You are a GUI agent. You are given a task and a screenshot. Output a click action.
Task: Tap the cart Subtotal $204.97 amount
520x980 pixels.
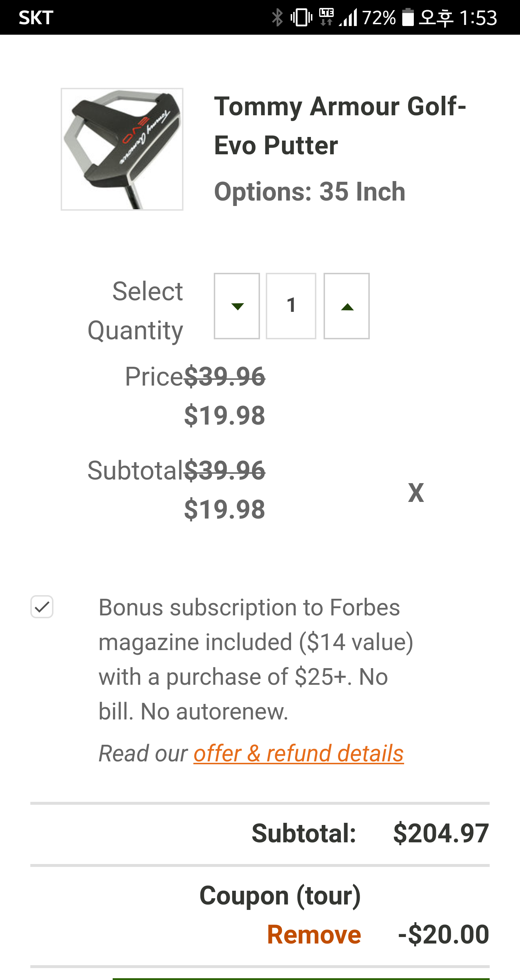(x=441, y=833)
